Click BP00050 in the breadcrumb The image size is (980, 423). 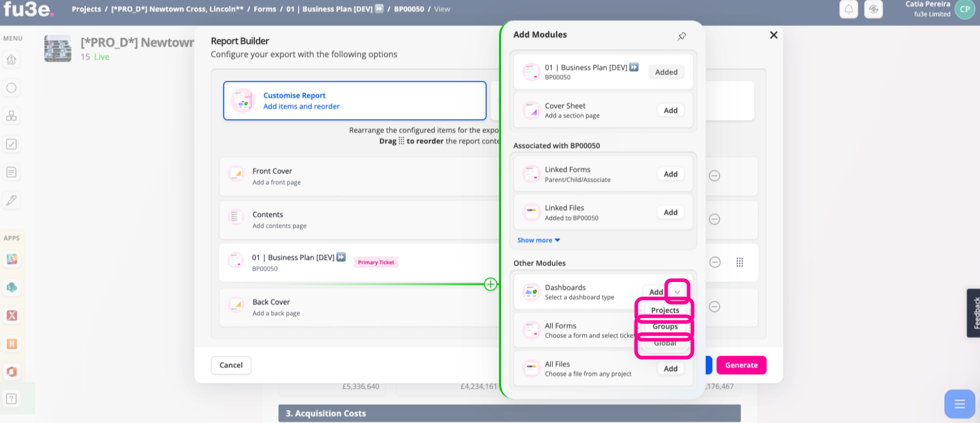click(x=409, y=9)
